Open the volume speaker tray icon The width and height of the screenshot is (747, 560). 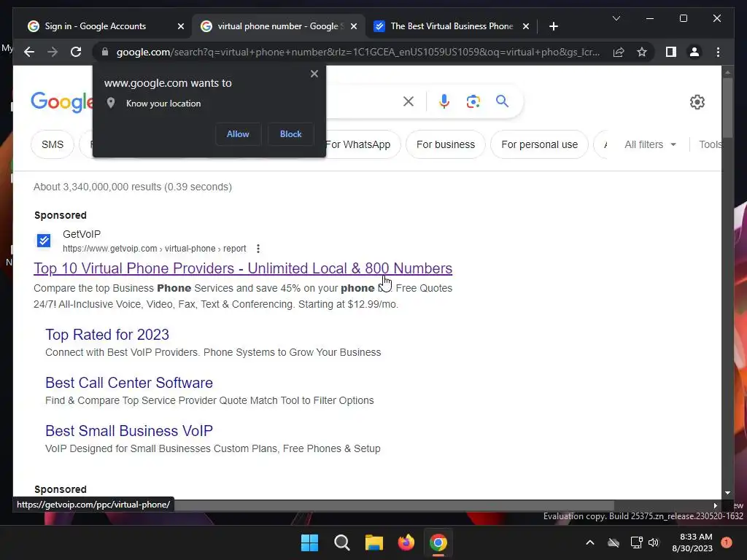pos(654,542)
